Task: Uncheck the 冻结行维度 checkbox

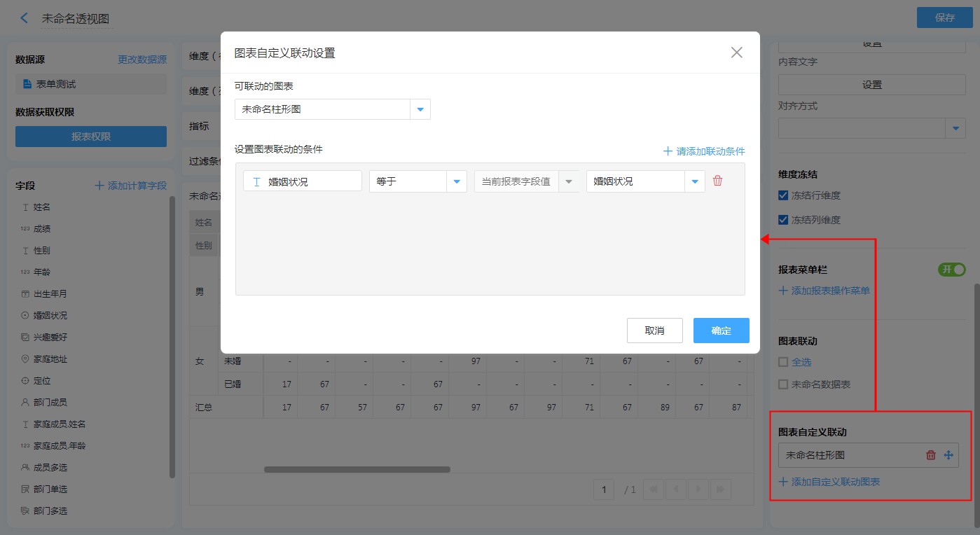Action: tap(783, 195)
